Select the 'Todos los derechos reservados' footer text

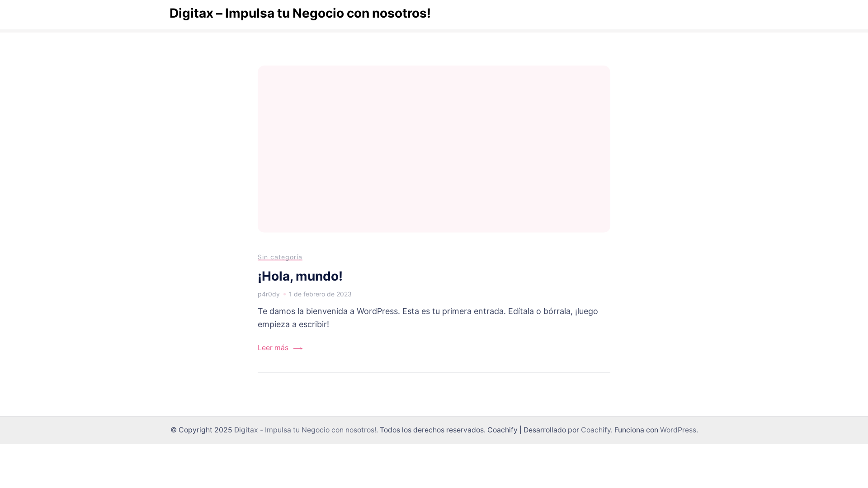[x=431, y=430]
